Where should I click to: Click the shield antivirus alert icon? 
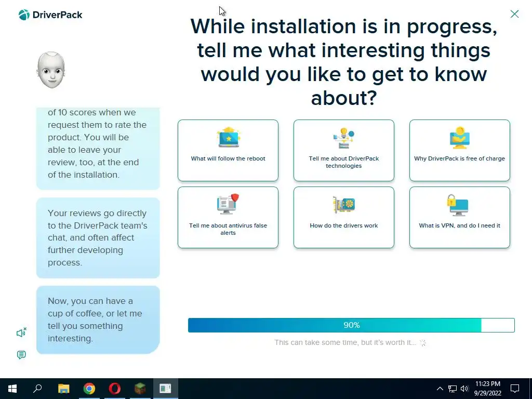click(x=228, y=204)
